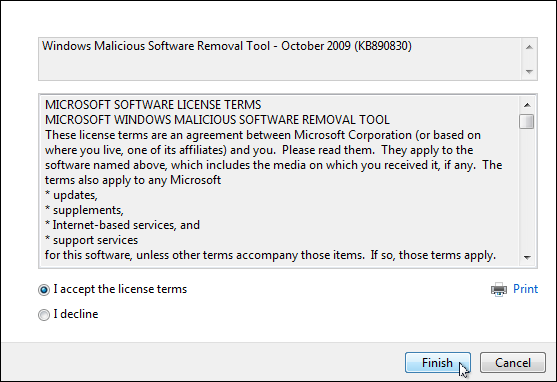This screenshot has height=382, width=557.
Task: Click the empty scrollbar track below the license thumb
Action: [527, 189]
